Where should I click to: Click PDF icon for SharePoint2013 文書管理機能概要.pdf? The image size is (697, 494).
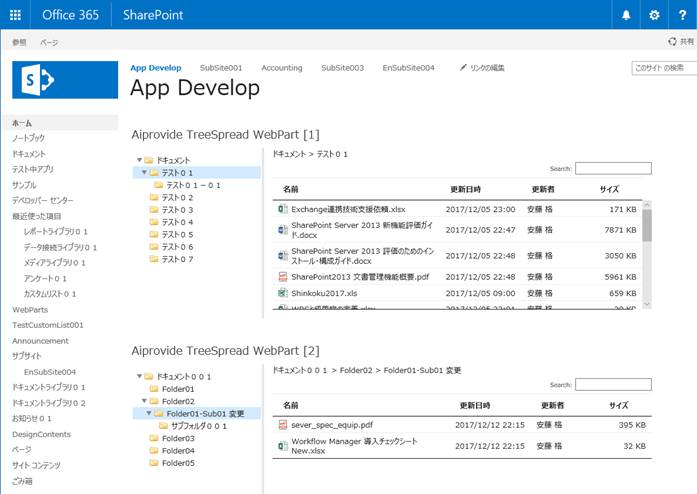tap(282, 277)
